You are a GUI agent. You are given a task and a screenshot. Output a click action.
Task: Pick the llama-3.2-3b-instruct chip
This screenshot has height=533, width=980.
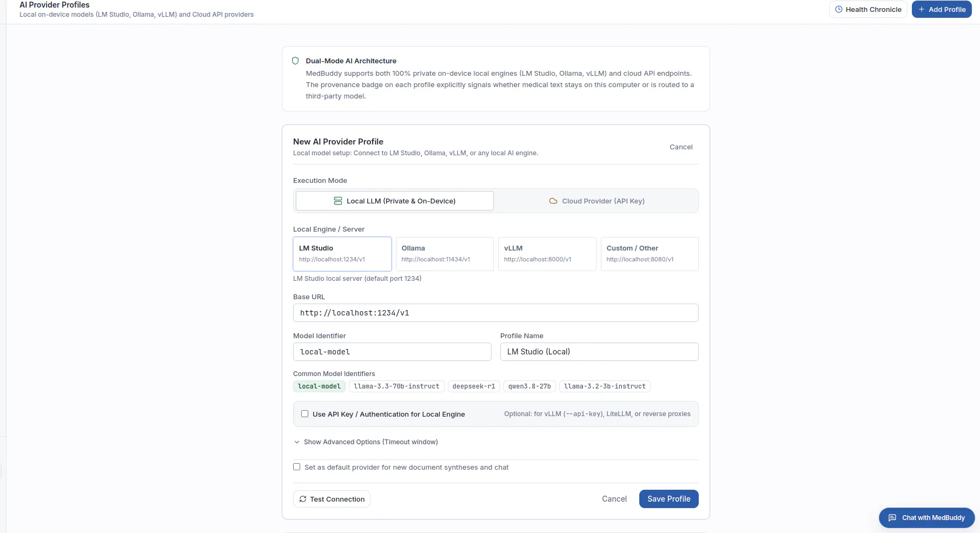(605, 386)
